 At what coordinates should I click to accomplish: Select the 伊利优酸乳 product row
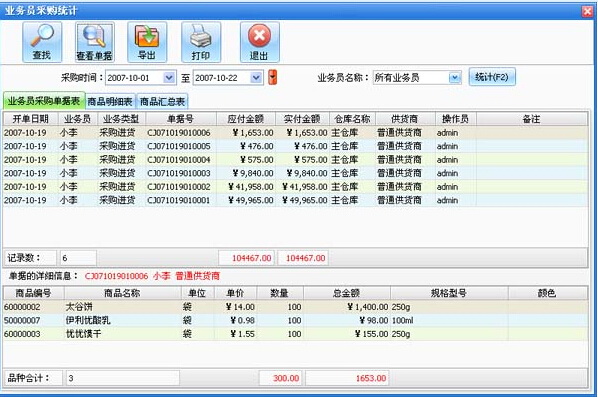pyautogui.click(x=296, y=320)
